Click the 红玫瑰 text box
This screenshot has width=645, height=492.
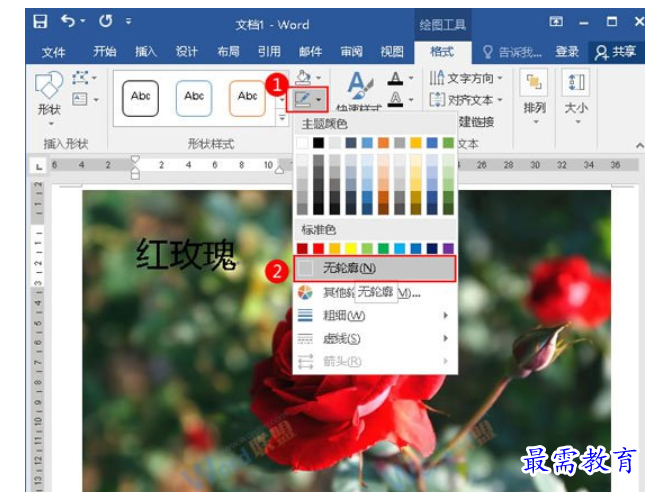(186, 255)
